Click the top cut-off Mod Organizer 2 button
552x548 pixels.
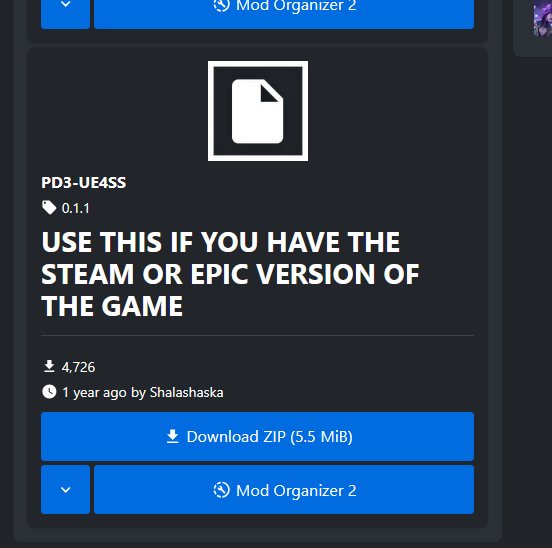click(x=284, y=14)
